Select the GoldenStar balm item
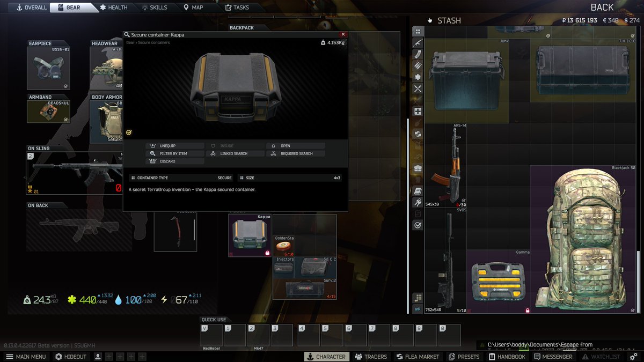The width and height of the screenshot is (644, 362). pos(284,246)
